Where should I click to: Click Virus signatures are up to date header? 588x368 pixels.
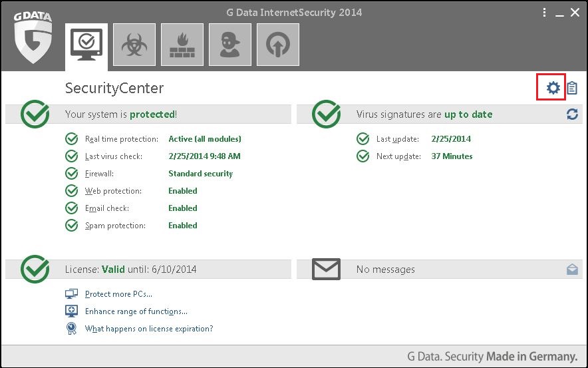point(424,114)
